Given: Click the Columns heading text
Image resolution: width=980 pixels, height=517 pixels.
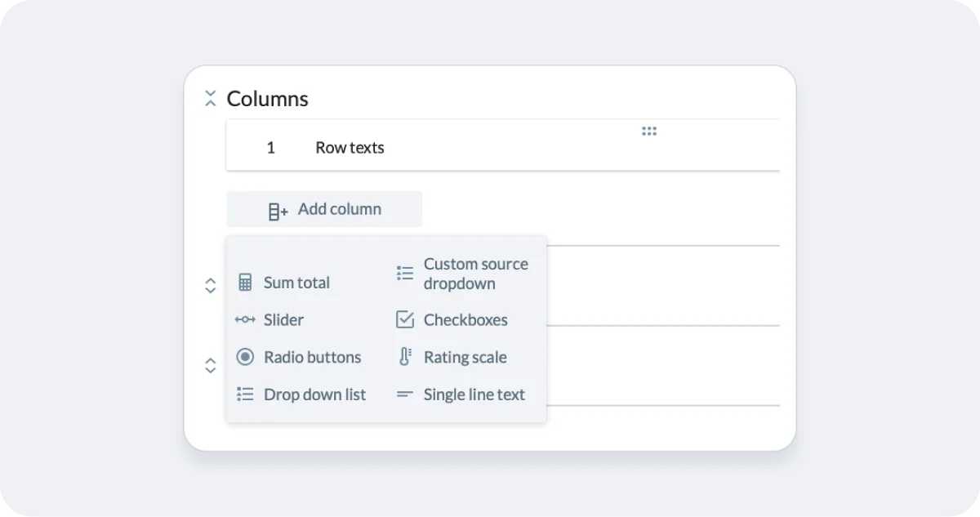Looking at the screenshot, I should tap(267, 98).
